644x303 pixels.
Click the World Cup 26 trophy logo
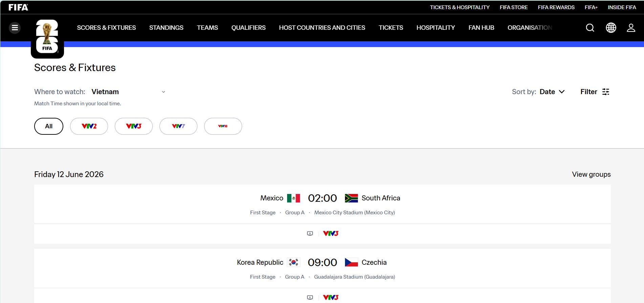pos(47,37)
